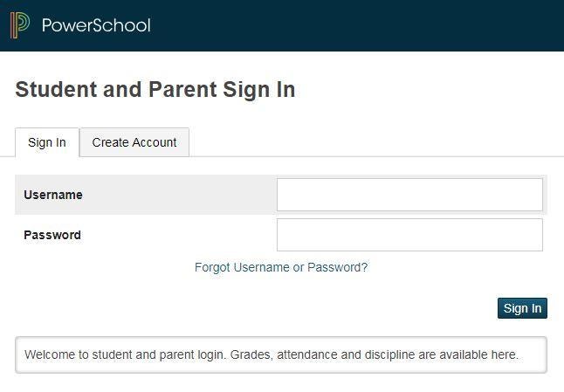
Task: Open the Forgot Username or Password link
Action: [x=281, y=267]
